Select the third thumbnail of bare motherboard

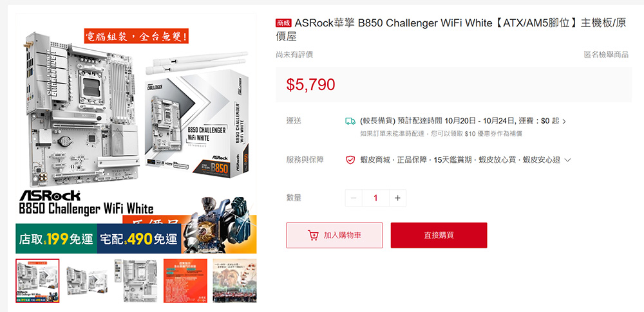click(136, 280)
